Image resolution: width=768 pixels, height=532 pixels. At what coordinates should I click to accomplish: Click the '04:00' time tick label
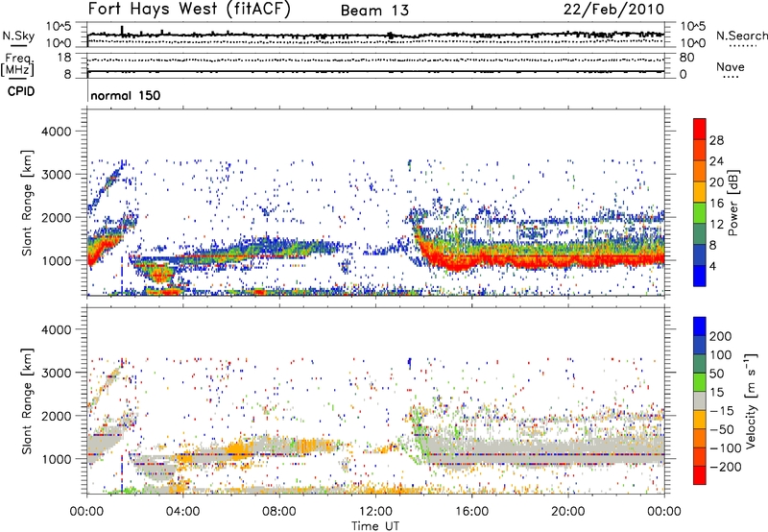(182, 512)
